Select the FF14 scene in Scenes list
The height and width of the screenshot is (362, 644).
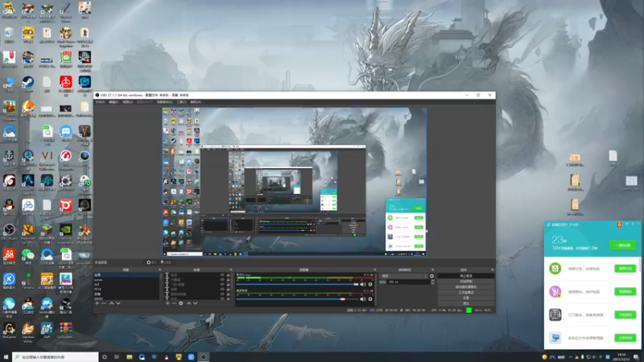tap(126, 290)
